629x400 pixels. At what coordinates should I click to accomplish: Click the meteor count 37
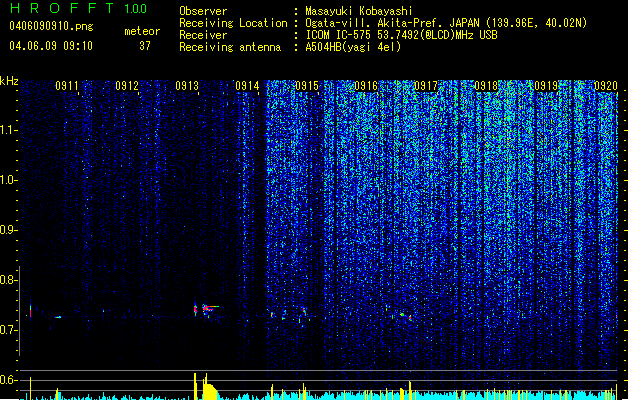(x=145, y=46)
